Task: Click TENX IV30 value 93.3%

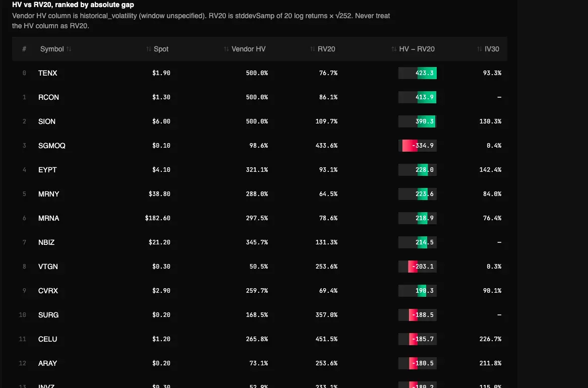Action: pyautogui.click(x=492, y=73)
